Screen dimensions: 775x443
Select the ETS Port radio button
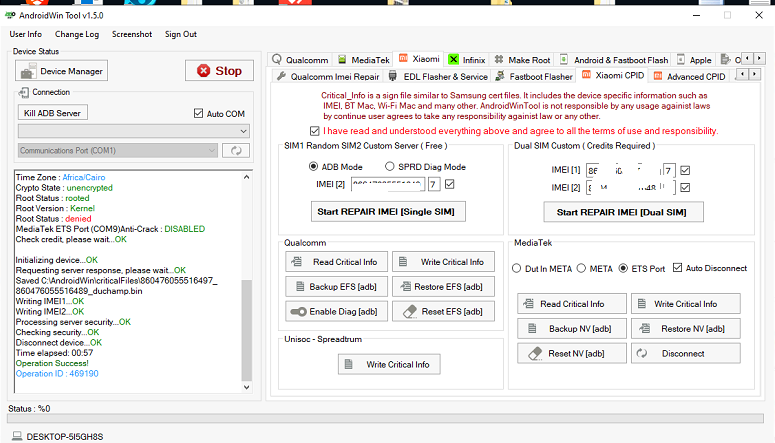pos(623,268)
